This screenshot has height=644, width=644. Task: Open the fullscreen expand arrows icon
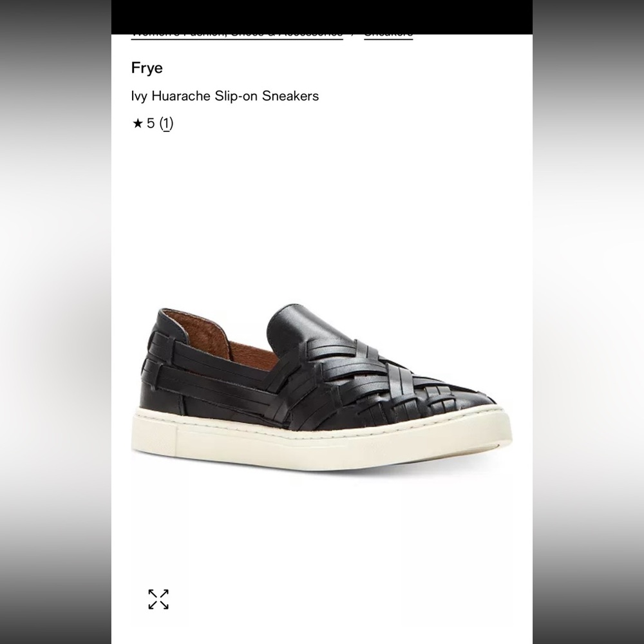coord(158,599)
